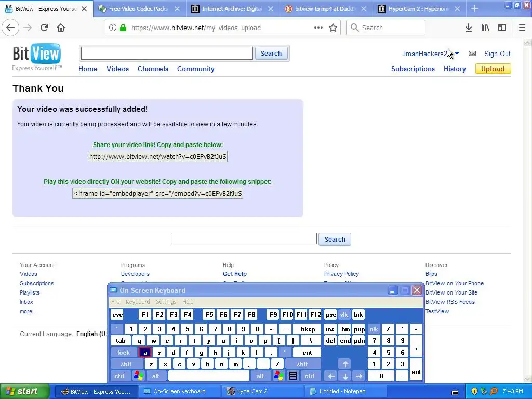Toggle the left alt key on keyboard

click(156, 376)
